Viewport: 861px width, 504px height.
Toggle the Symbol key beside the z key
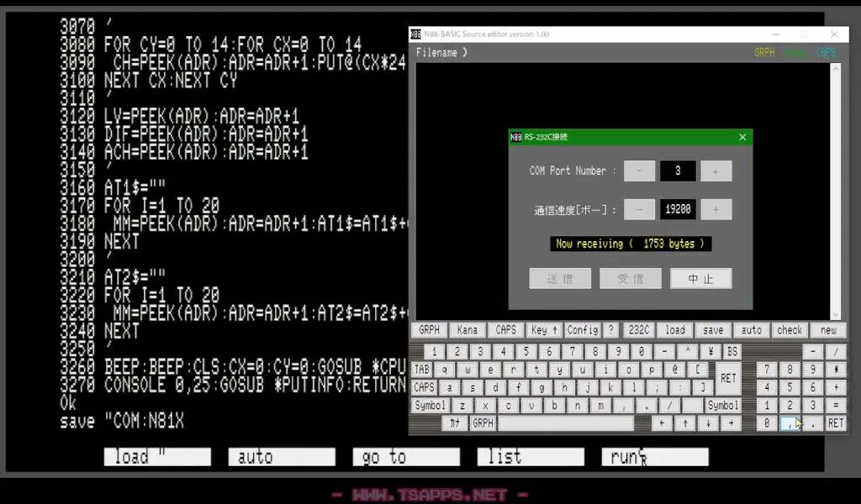click(430, 406)
